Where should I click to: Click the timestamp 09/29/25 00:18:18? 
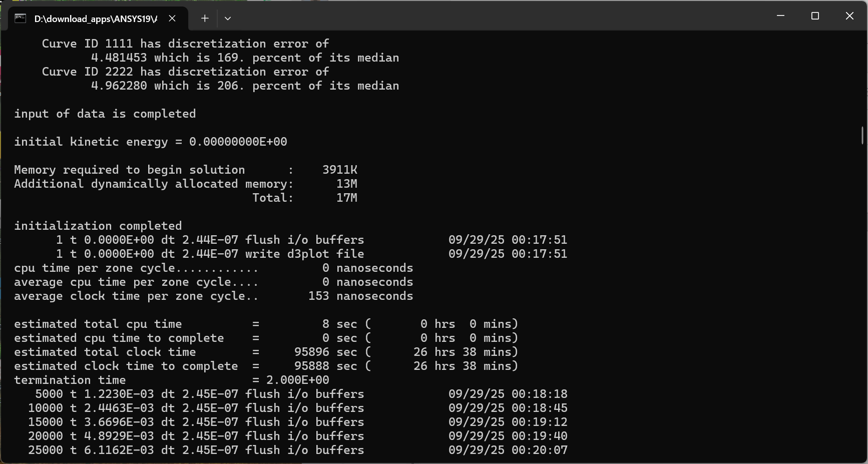click(x=508, y=394)
